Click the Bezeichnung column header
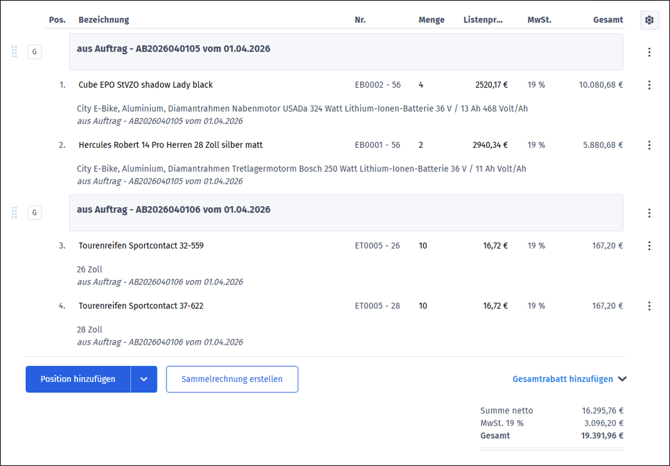Image resolution: width=670 pixels, height=466 pixels. [x=104, y=20]
